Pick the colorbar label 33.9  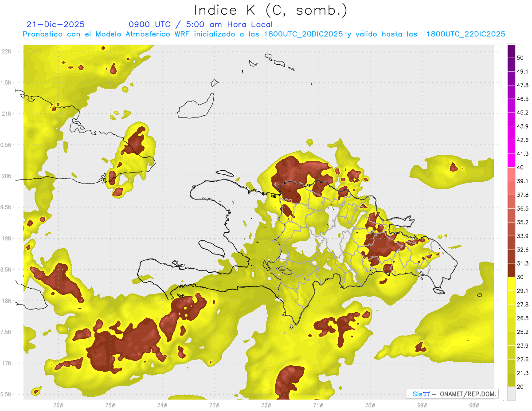[x=523, y=236]
